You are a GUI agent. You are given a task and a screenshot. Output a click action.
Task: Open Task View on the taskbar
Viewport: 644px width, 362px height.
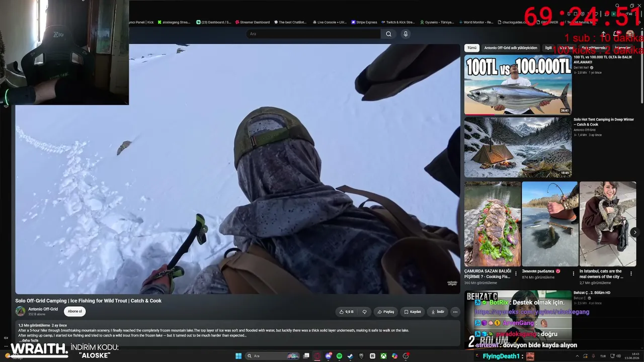pyautogui.click(x=306, y=356)
